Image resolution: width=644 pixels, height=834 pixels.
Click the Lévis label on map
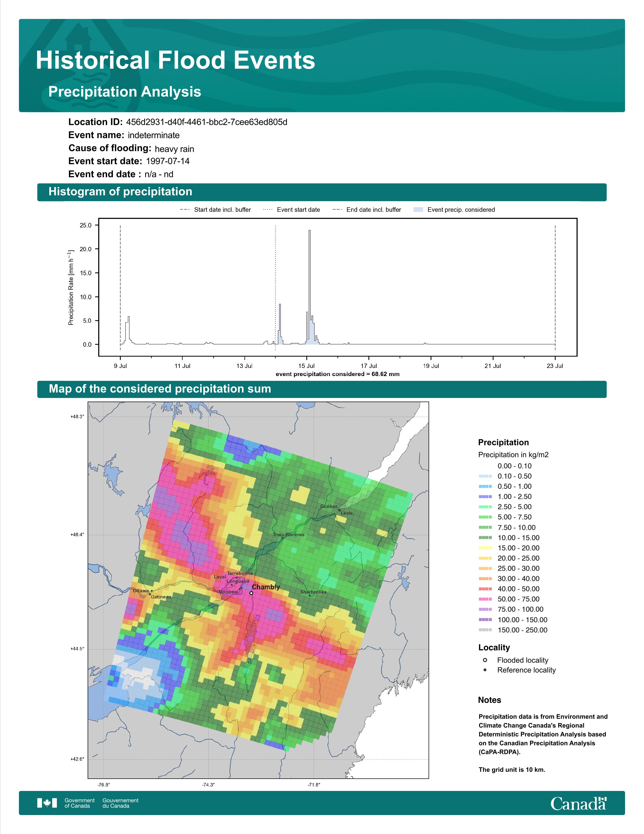tap(347, 513)
